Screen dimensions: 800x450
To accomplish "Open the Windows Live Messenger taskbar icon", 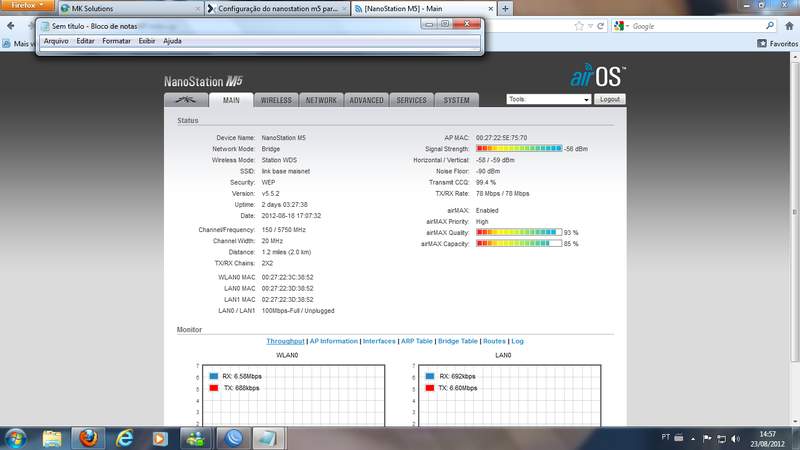I will [195, 439].
